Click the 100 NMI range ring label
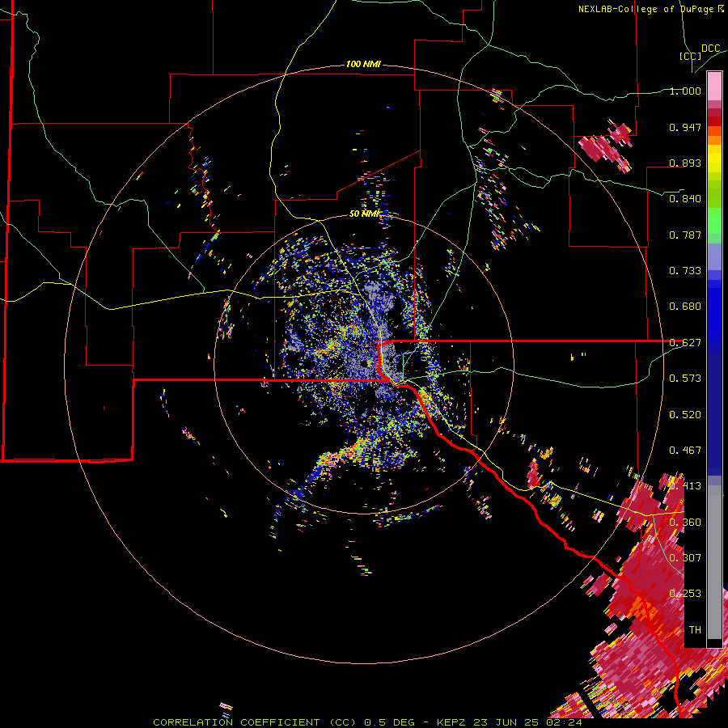Viewport: 728px width, 728px height. point(363,64)
